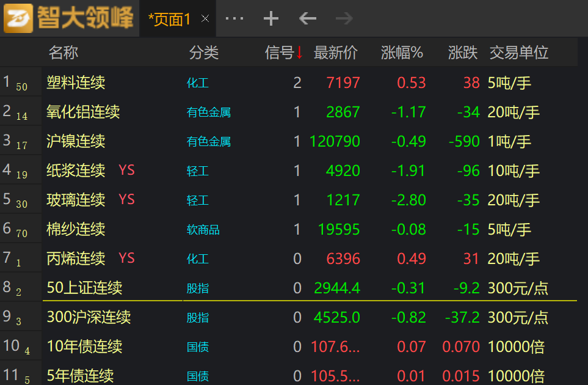Go forward using the right arrow
Viewport: 588px width, 385px height.
point(344,19)
